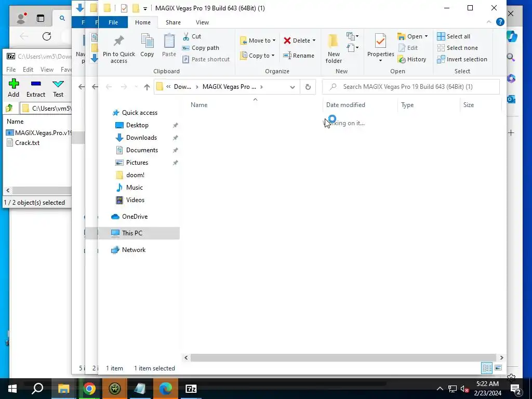Open Microsoft Edge from the taskbar

(x=166, y=389)
